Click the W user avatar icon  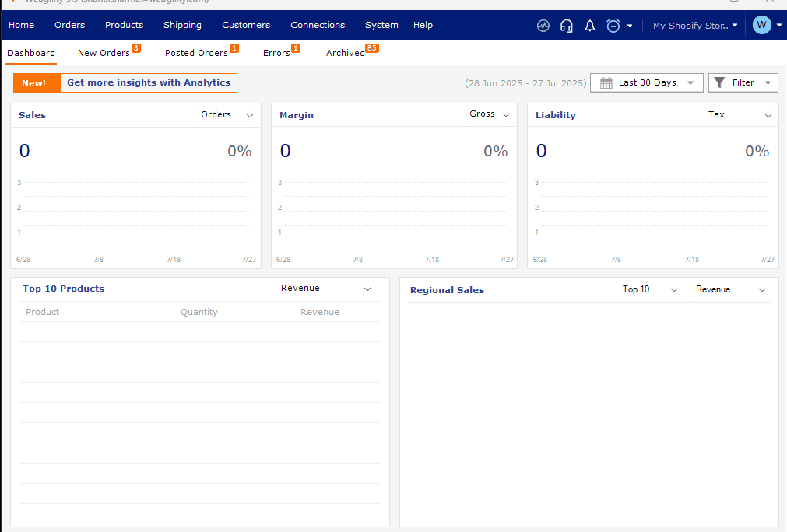761,25
